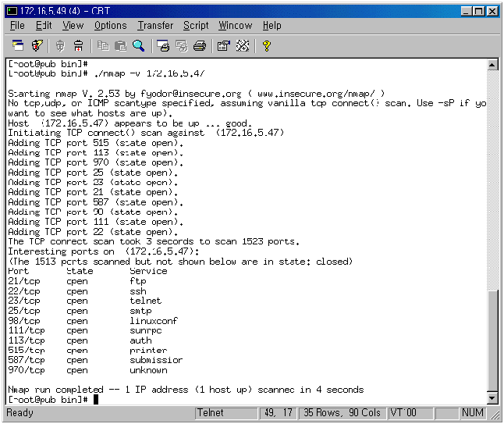Click the last prompt with block cursor
Viewport: 504px width, 424px height.
click(53, 400)
